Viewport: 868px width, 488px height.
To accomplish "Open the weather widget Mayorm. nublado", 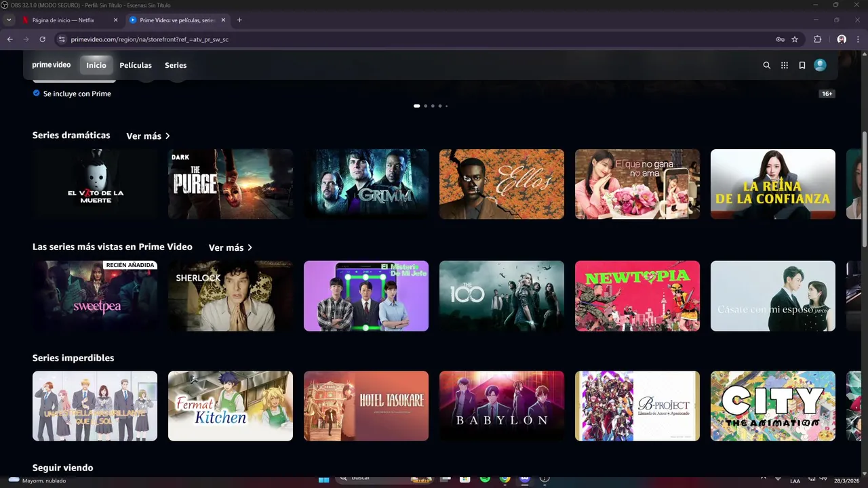I will point(37,481).
